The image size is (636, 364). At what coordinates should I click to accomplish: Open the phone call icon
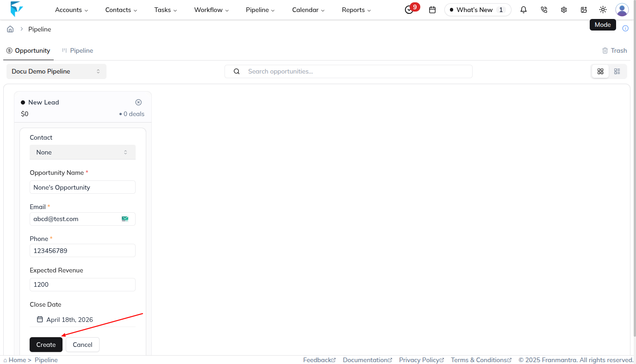(544, 10)
